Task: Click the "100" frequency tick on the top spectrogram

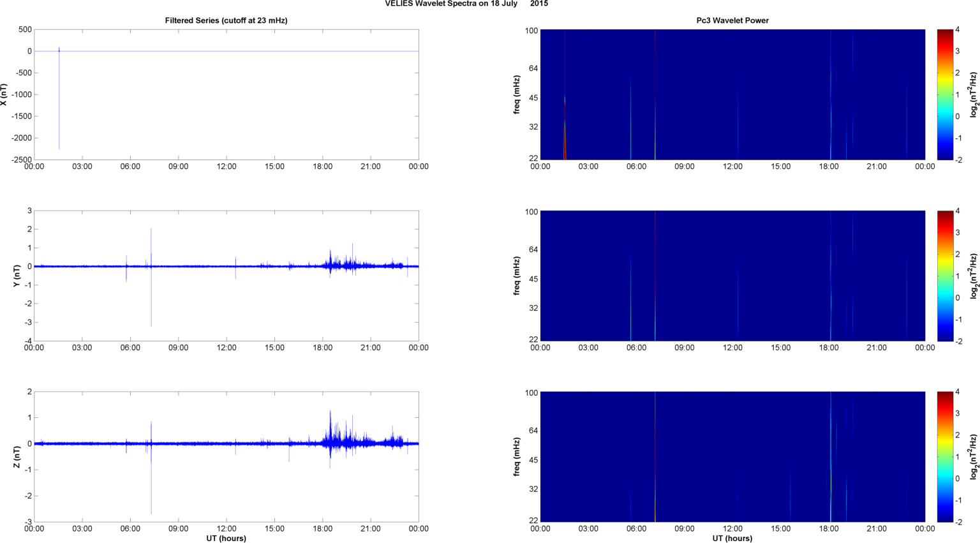Action: point(531,31)
